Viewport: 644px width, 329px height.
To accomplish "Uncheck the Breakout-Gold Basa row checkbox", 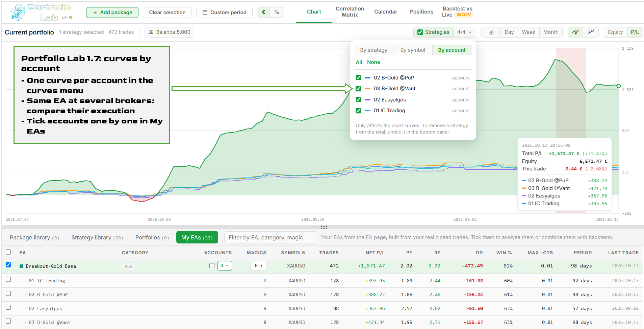I will (x=8, y=265).
